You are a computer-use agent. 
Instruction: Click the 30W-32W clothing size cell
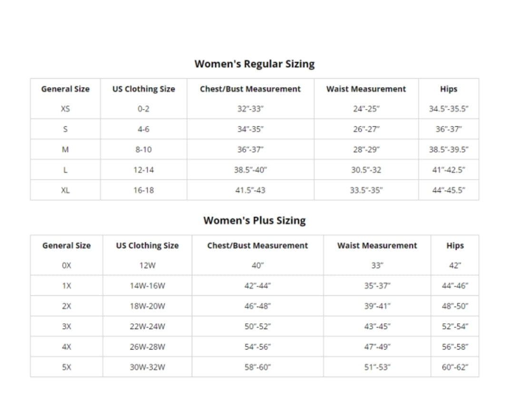click(x=147, y=367)
